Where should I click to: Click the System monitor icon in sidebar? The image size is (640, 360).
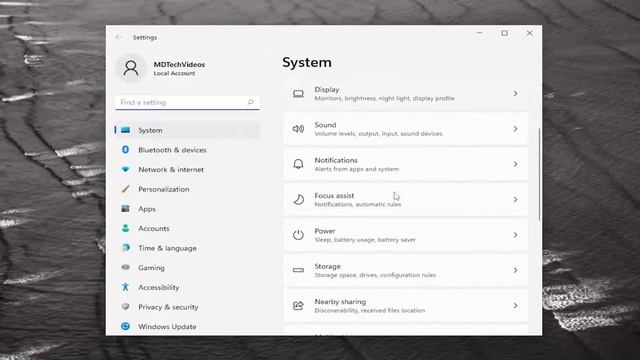125,130
